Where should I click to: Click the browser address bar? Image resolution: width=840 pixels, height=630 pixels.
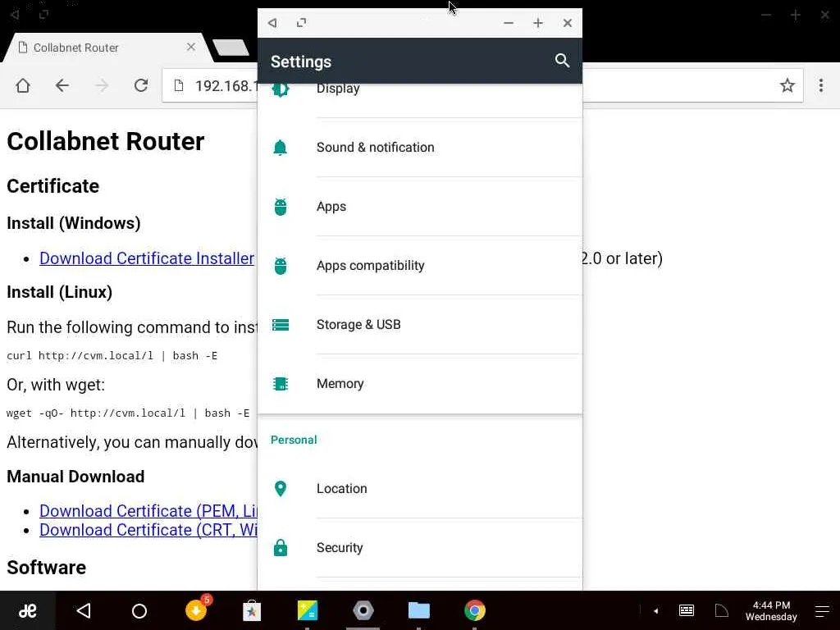point(482,85)
